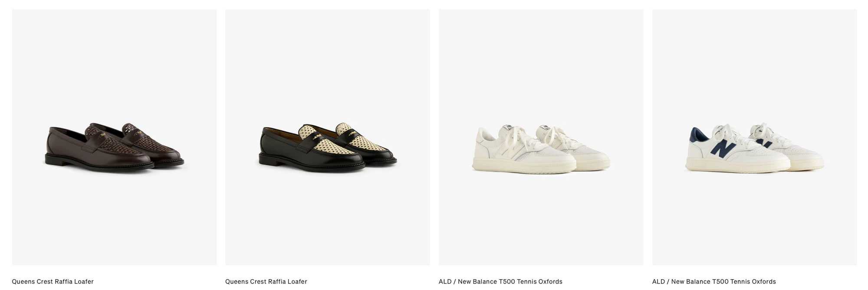868x290 pixels.
Task: Open the brown woven Raffia Loafer image
Action: [114, 137]
